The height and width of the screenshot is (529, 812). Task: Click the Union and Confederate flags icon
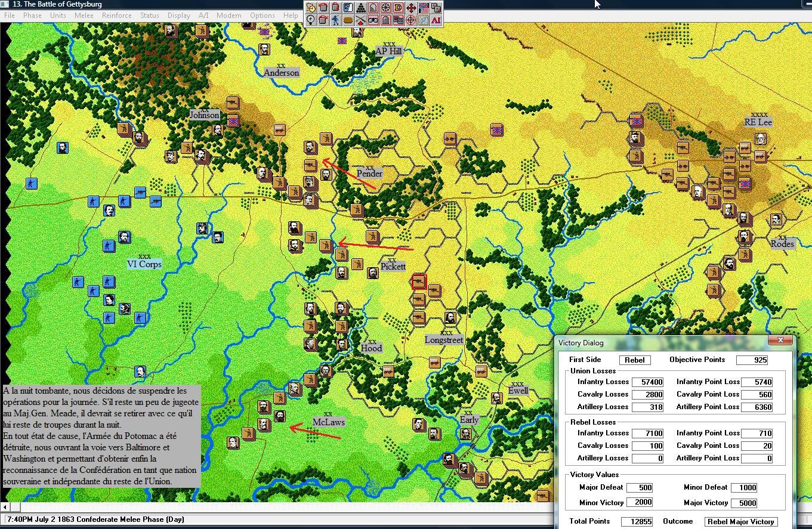(424, 8)
